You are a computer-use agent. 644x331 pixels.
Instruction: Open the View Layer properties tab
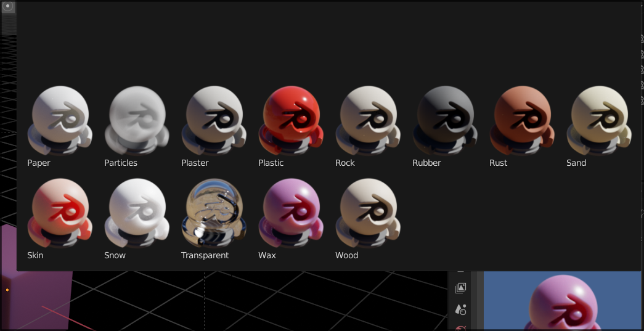(x=460, y=288)
